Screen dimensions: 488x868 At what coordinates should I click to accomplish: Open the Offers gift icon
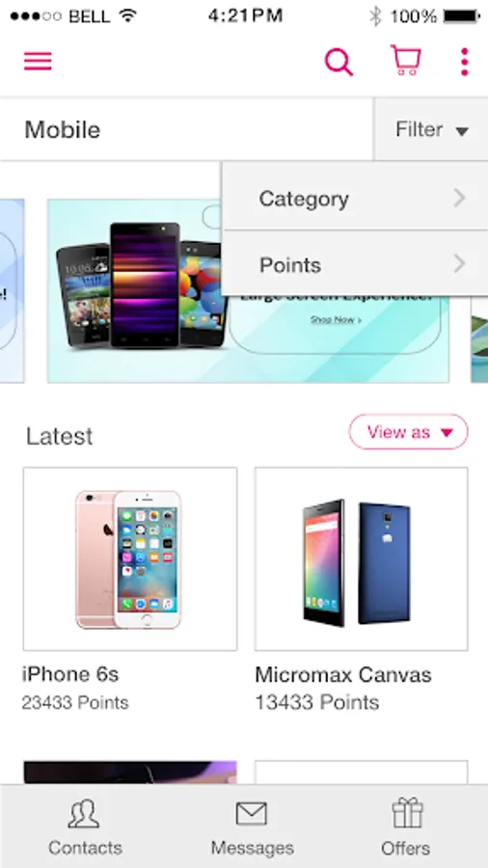pos(407,813)
